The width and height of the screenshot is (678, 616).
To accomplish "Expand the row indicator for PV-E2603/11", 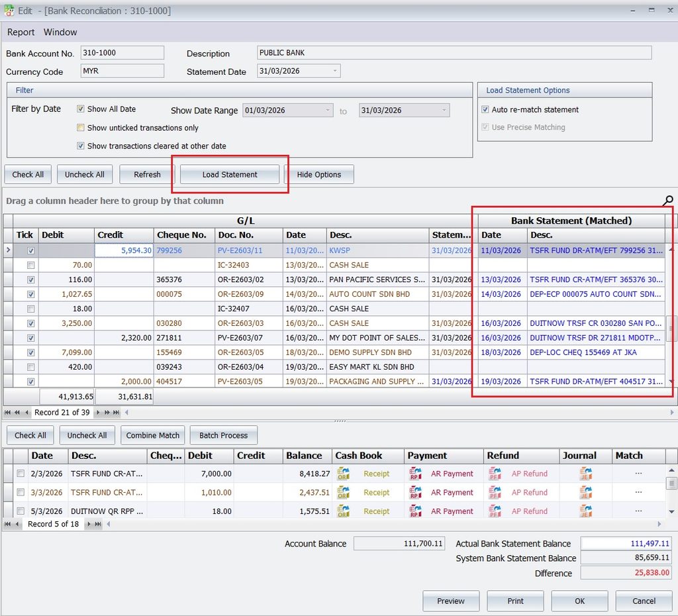I will click(x=8, y=250).
